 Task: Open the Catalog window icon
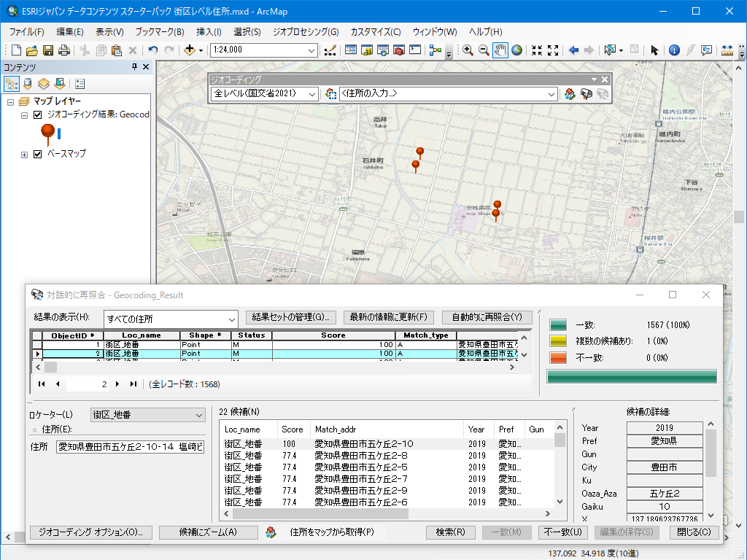[x=367, y=50]
